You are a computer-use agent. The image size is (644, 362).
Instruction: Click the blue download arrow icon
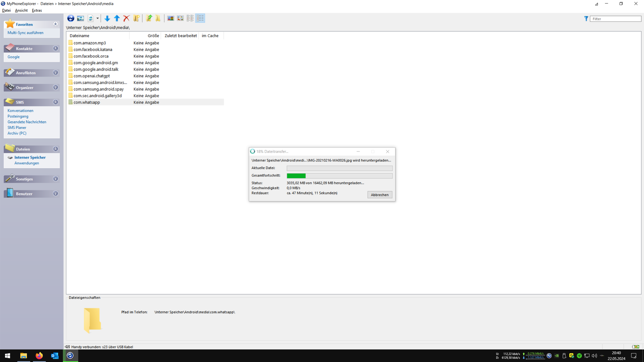(107, 18)
